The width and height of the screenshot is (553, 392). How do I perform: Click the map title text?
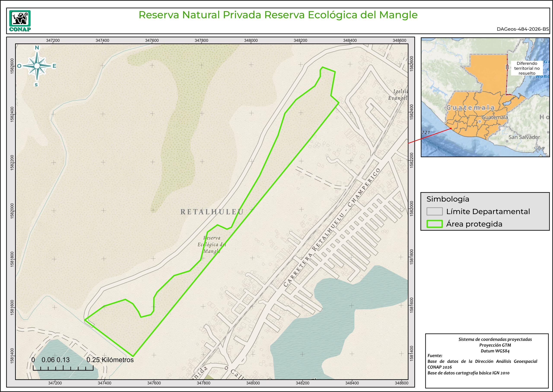click(278, 15)
